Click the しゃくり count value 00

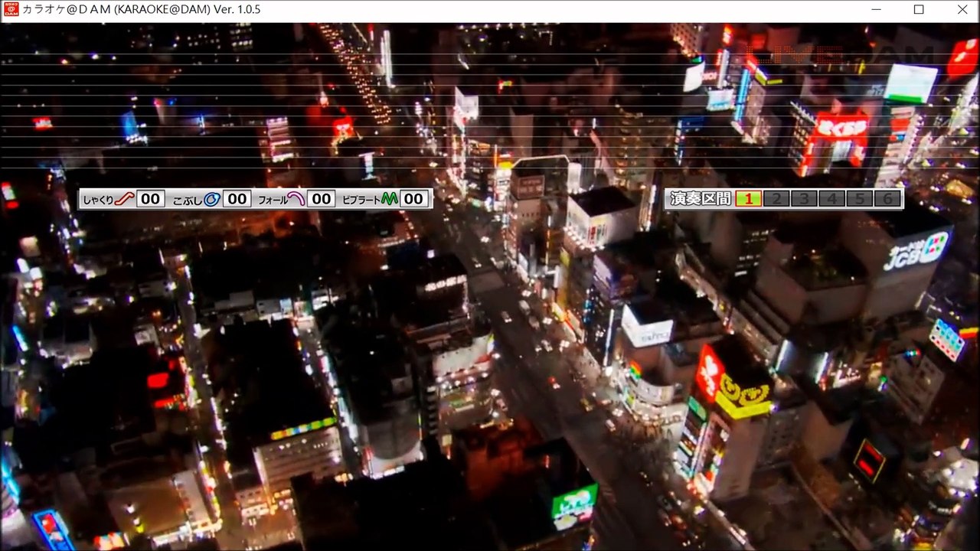click(x=150, y=199)
